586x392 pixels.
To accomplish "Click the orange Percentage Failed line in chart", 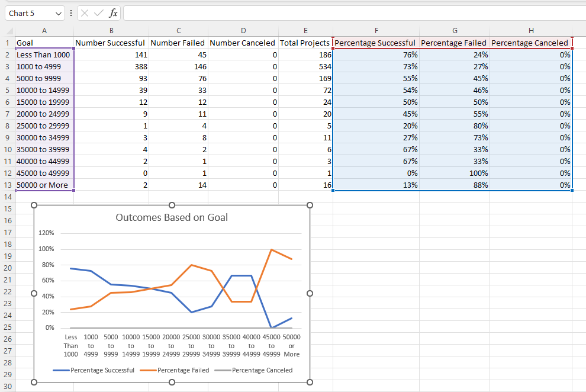I will click(x=192, y=265).
